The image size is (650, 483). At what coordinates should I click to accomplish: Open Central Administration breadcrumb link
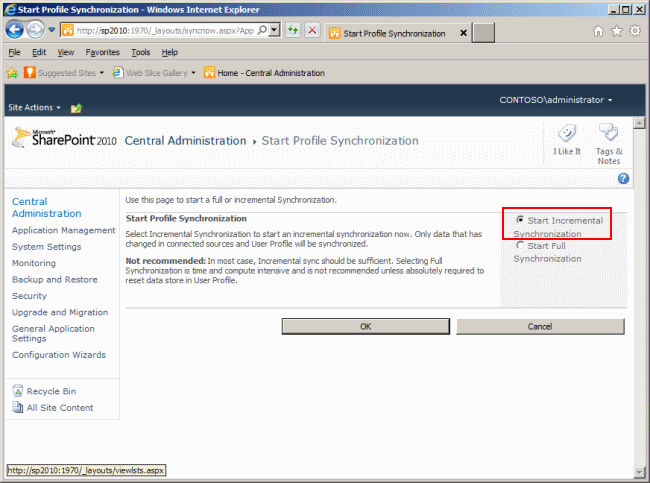point(185,141)
